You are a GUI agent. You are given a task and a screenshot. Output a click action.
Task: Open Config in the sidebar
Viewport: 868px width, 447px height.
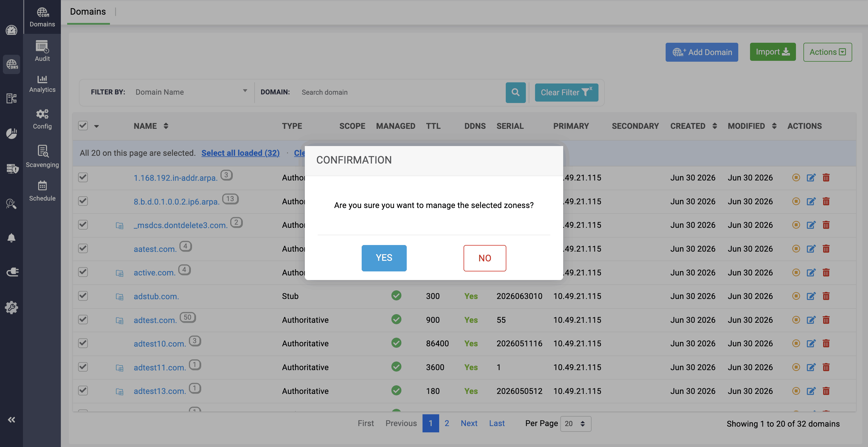click(x=42, y=119)
